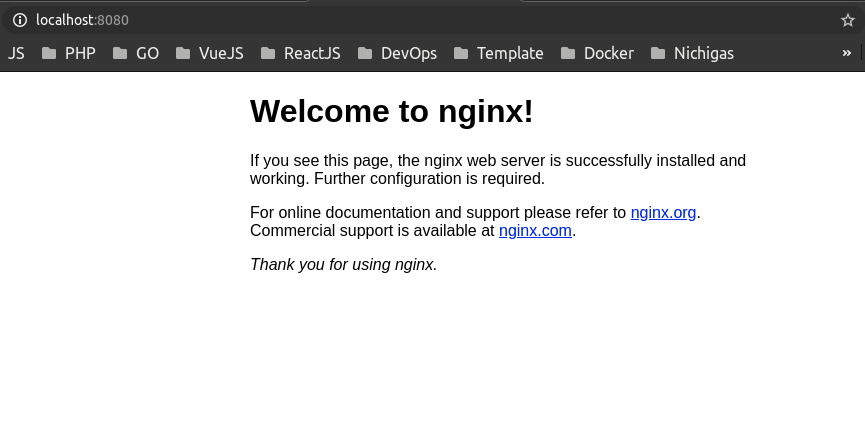865x433 pixels.
Task: Open the Nichigas bookmarks folder
Action: point(692,54)
